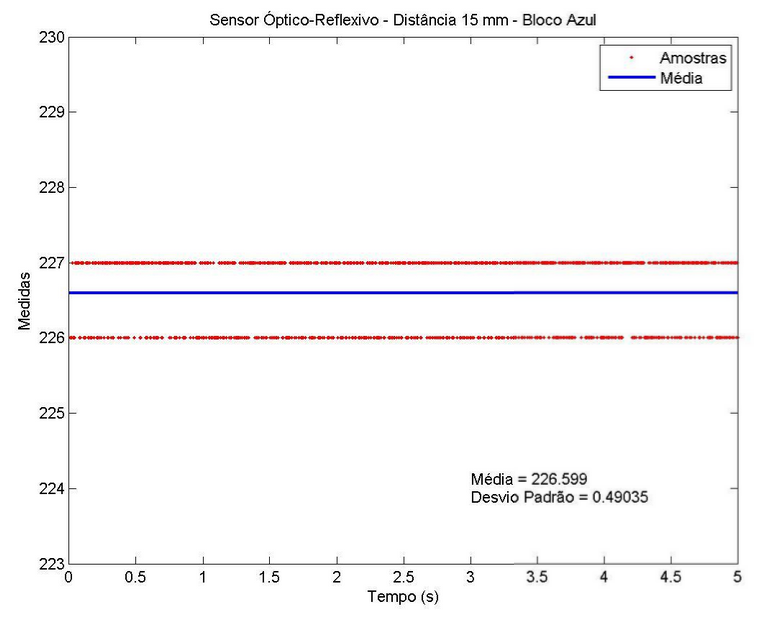Click the x-axis tick label 2.5
The image size is (772, 625).
(403, 577)
